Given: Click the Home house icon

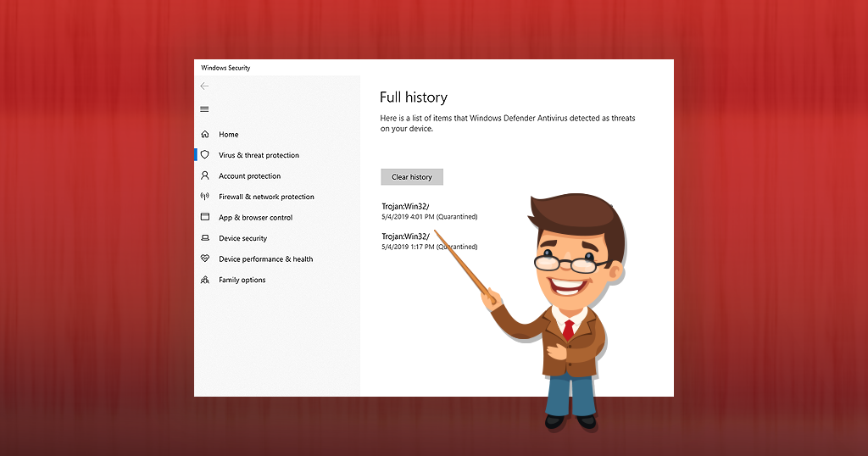Looking at the screenshot, I should coord(204,135).
